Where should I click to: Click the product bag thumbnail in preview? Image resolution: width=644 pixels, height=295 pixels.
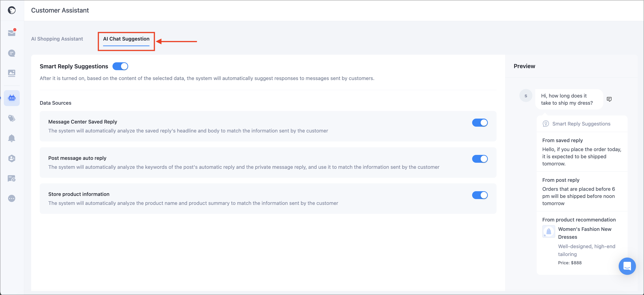click(x=549, y=232)
